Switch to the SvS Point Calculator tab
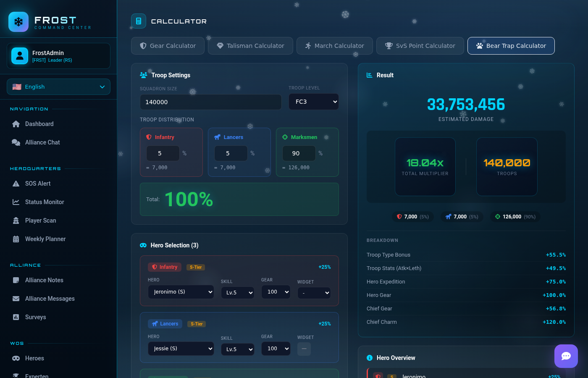 420,46
